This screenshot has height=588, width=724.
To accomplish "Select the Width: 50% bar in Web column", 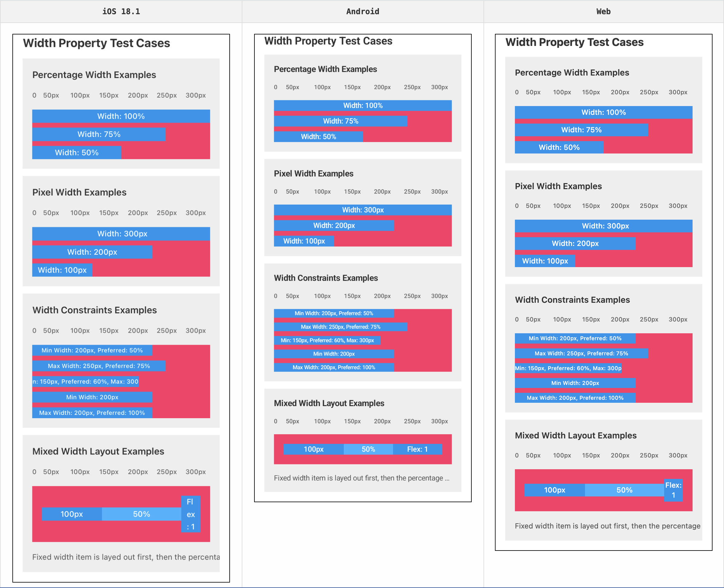I will (x=559, y=147).
